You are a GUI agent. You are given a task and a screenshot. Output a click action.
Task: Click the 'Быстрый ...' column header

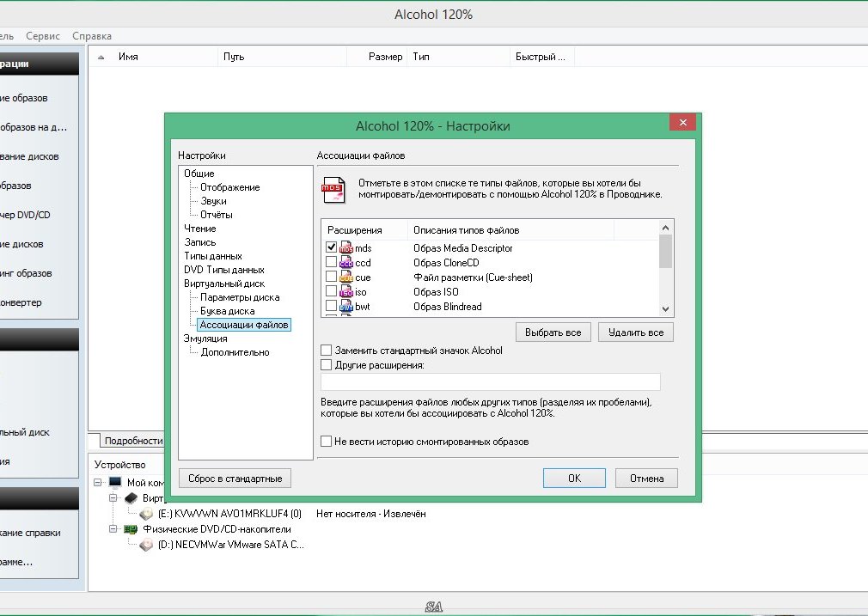coord(541,57)
